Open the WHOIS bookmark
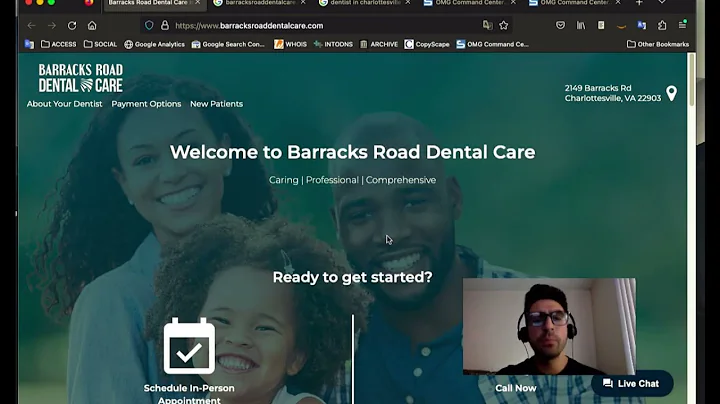720x404 pixels. pos(290,44)
